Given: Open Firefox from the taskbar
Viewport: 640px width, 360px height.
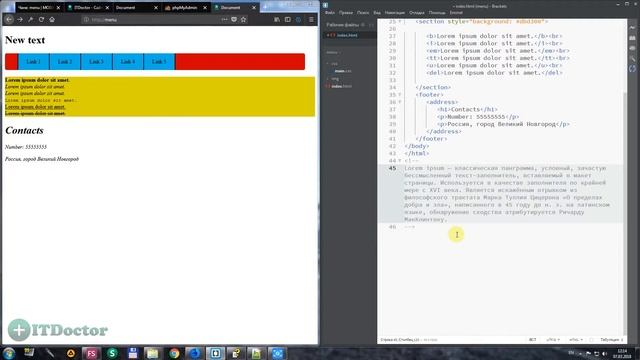Looking at the screenshot, I should click(x=195, y=353).
